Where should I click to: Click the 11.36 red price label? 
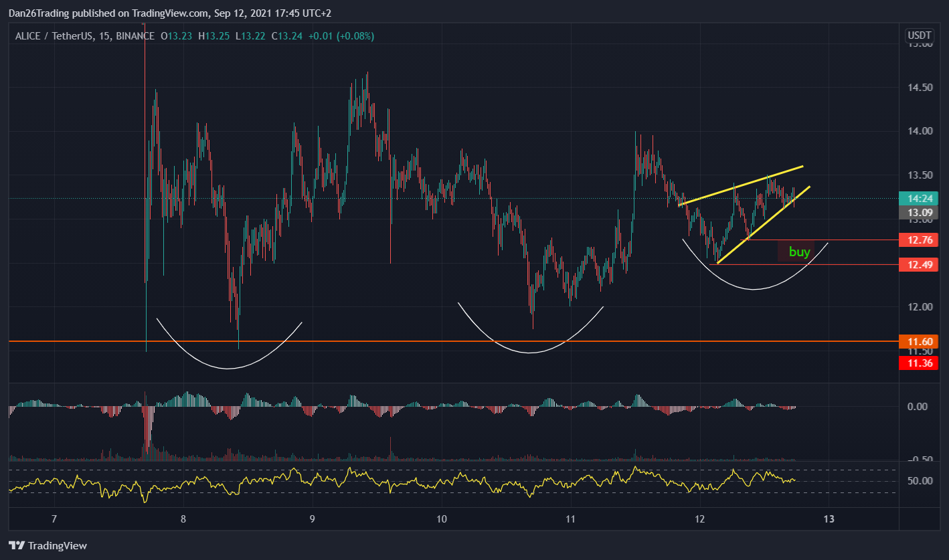[918, 363]
